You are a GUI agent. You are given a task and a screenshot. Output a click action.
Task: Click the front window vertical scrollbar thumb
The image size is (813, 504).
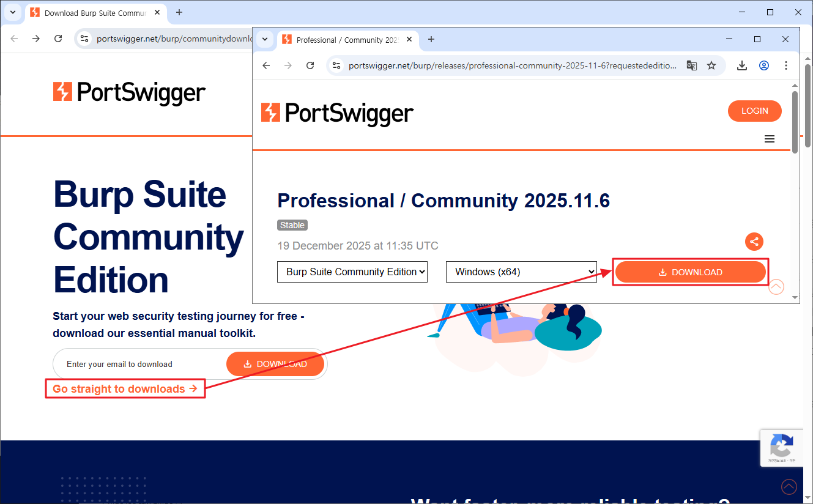(795, 121)
